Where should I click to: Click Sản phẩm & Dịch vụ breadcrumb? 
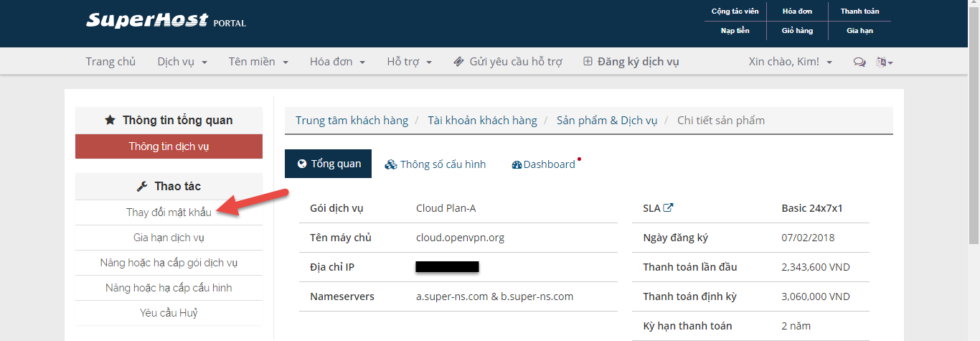(x=606, y=120)
